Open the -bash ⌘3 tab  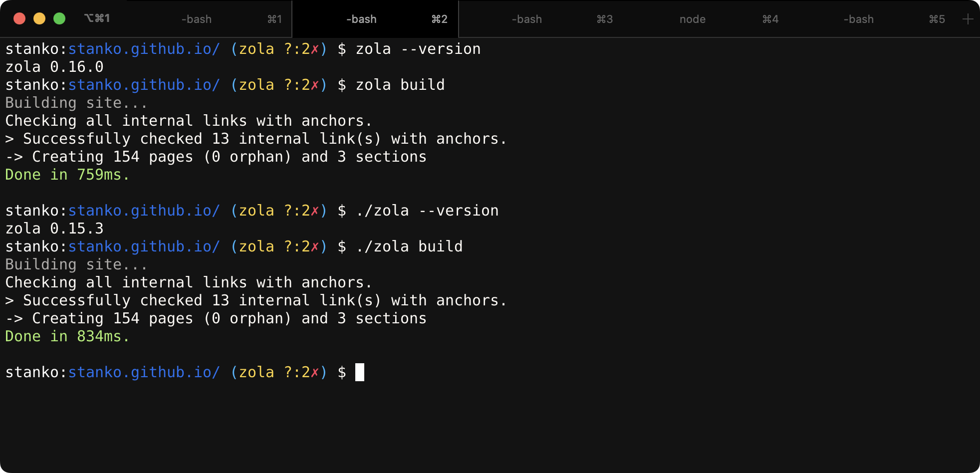pyautogui.click(x=526, y=19)
